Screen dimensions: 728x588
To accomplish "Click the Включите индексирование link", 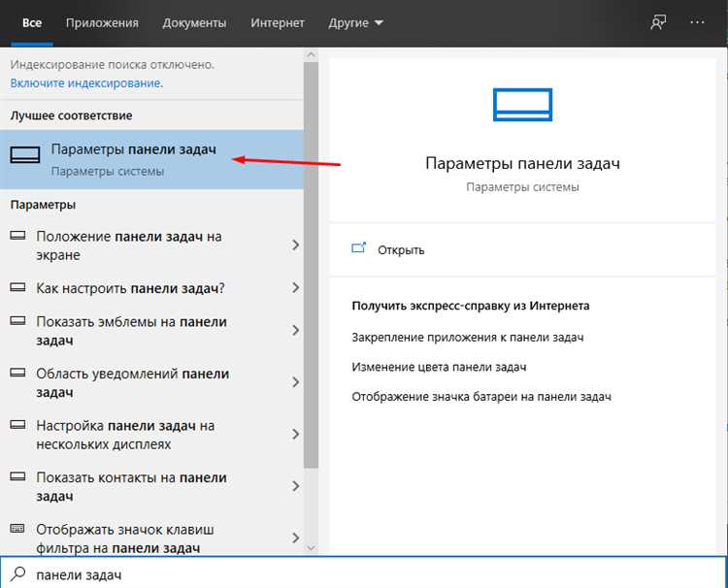I will tap(86, 83).
